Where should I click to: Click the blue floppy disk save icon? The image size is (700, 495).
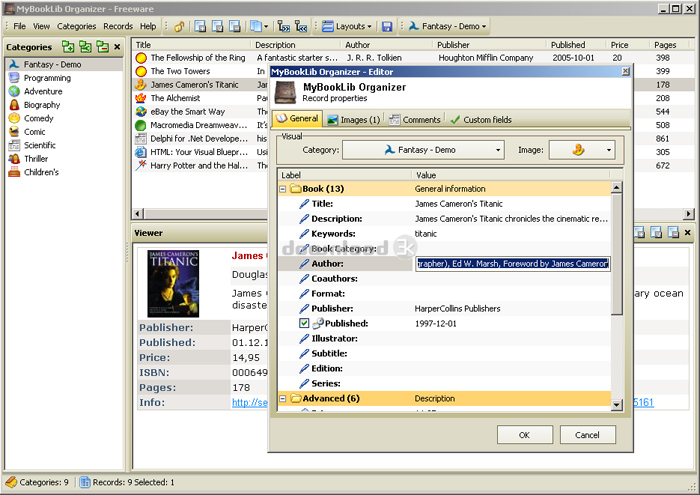tap(387, 26)
